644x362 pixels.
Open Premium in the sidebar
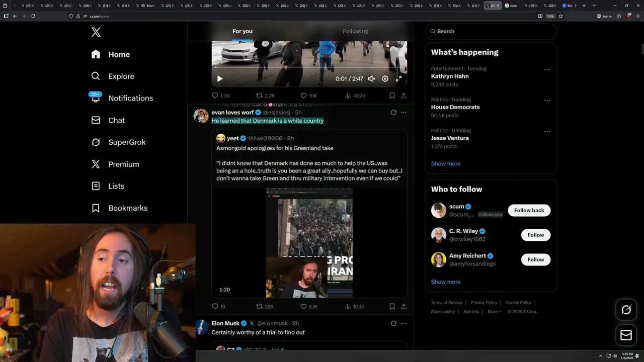point(115,164)
